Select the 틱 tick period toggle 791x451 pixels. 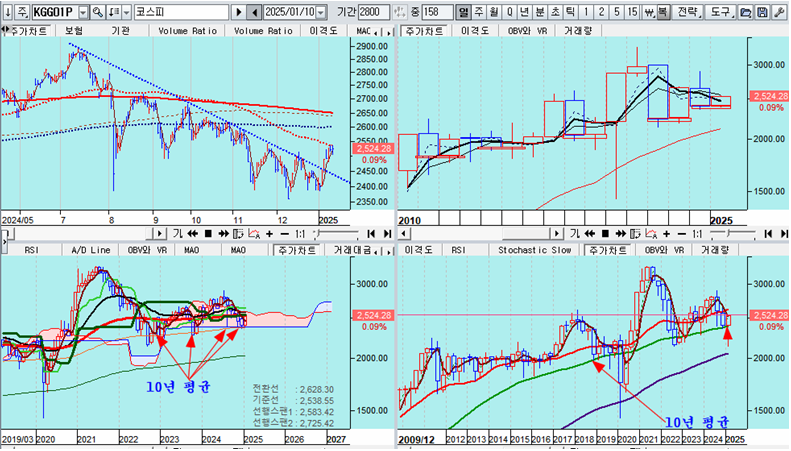pyautogui.click(x=570, y=12)
